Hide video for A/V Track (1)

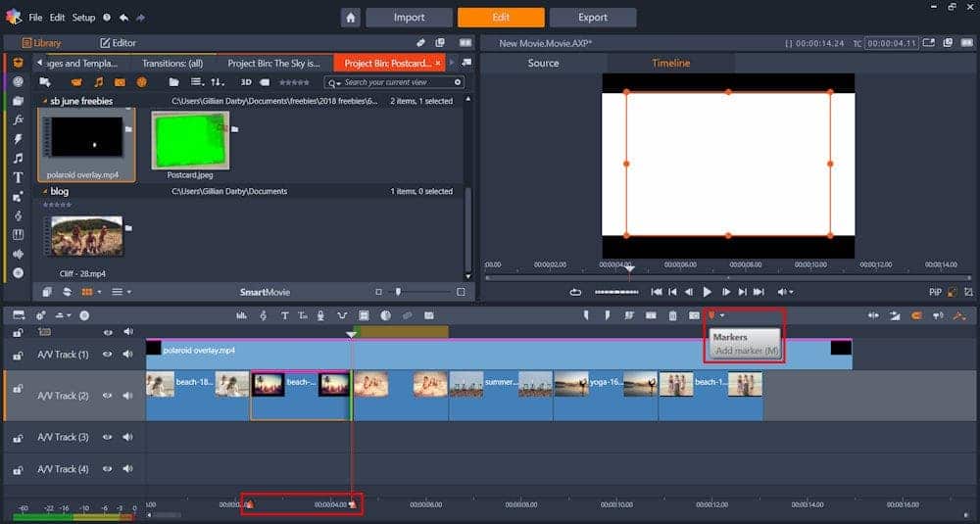point(108,354)
